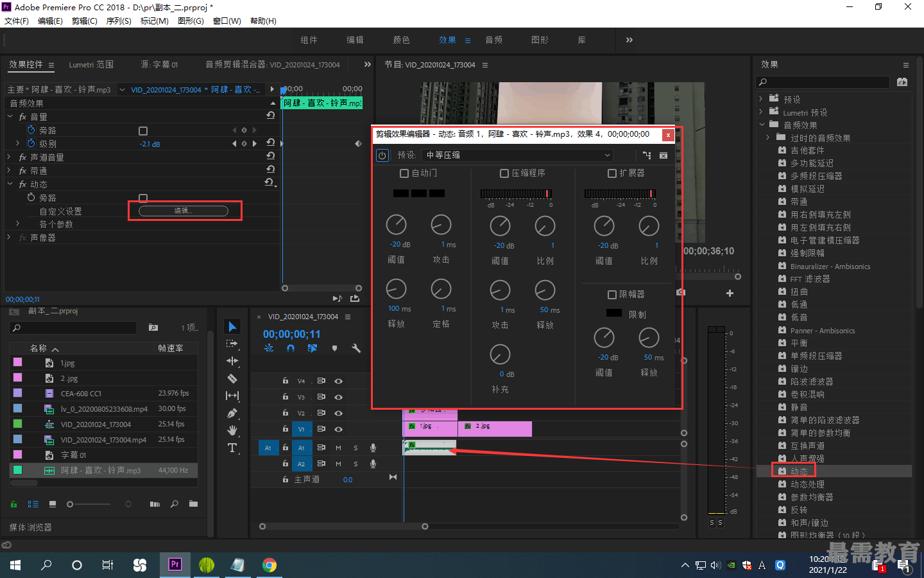This screenshot has height=578, width=924.
Task: Solo audio track A2
Action: tap(355, 464)
